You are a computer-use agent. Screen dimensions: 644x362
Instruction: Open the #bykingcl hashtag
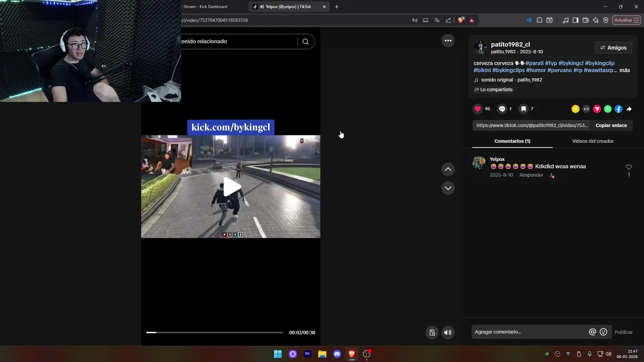pyautogui.click(x=571, y=63)
